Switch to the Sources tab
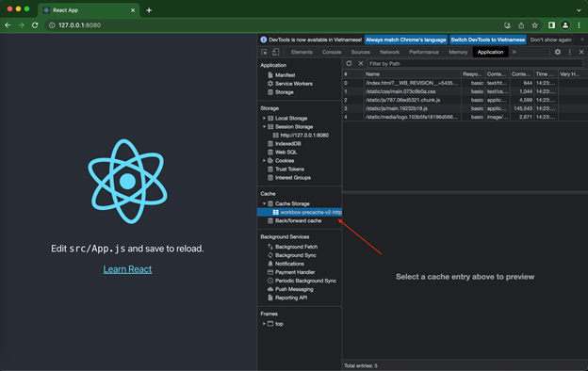This screenshot has height=371, width=588. (x=360, y=52)
